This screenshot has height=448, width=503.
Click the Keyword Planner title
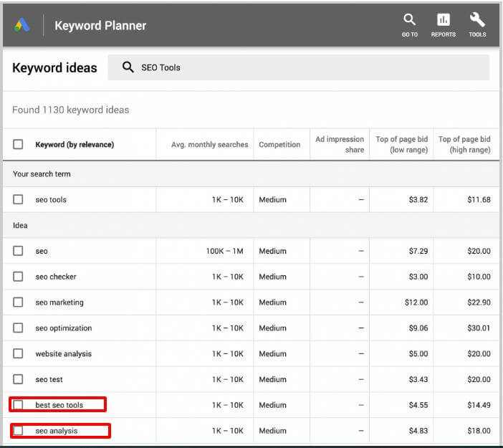pyautogui.click(x=100, y=25)
